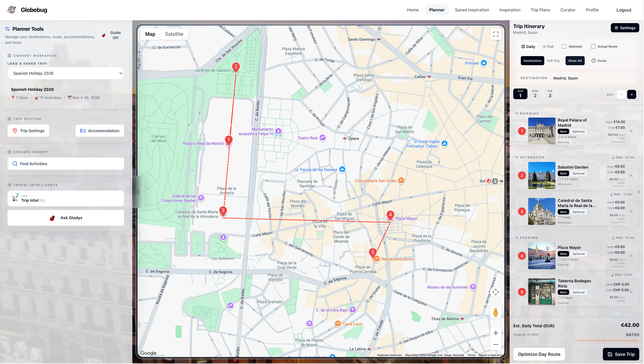This screenshot has width=644, height=364.
Task: Select Tuesday day 3 tab
Action: [549, 94]
